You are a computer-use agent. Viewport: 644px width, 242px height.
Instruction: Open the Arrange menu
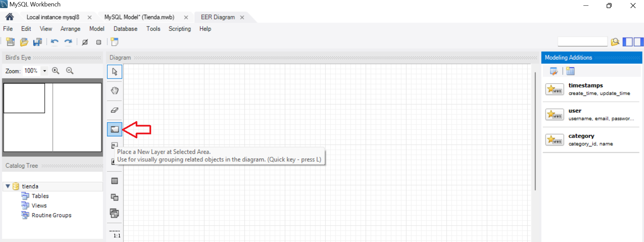[x=70, y=29]
